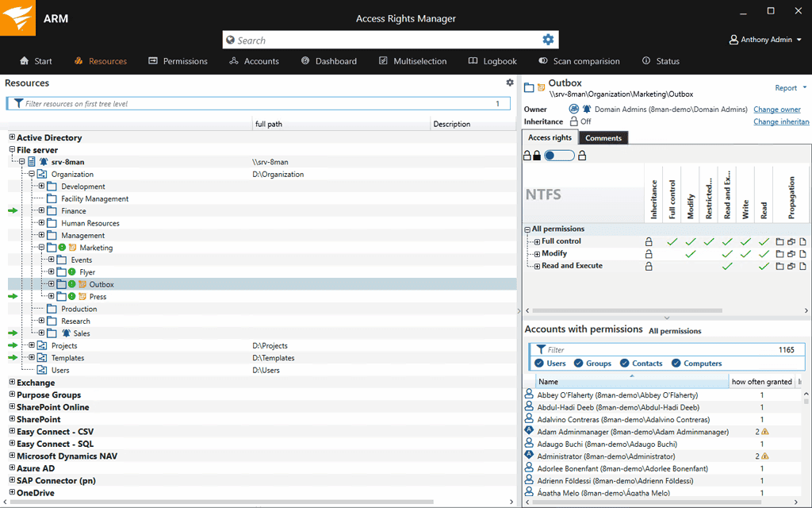
Task: Switch to the Comments tab
Action: point(603,137)
